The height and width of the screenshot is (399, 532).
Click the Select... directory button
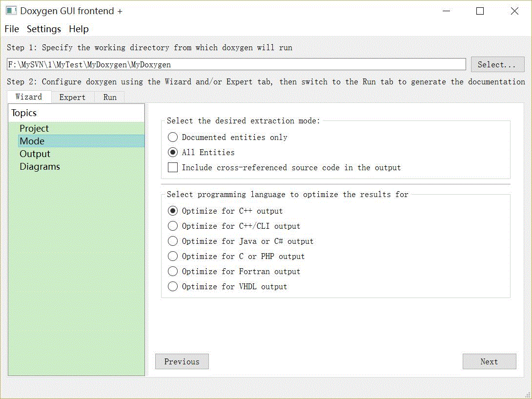click(497, 64)
